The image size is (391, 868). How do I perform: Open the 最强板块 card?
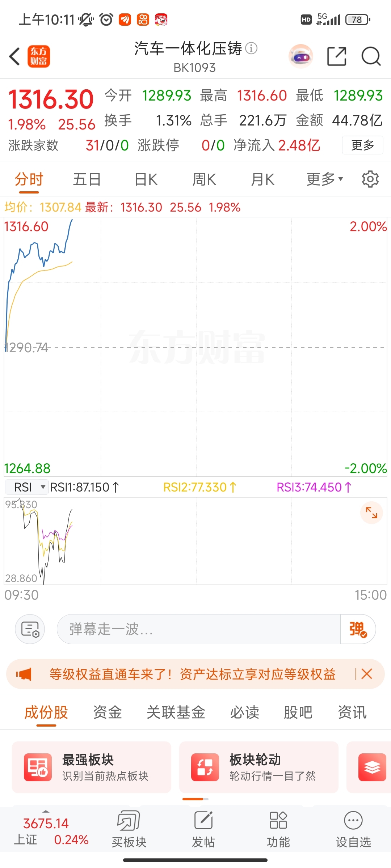(x=92, y=767)
